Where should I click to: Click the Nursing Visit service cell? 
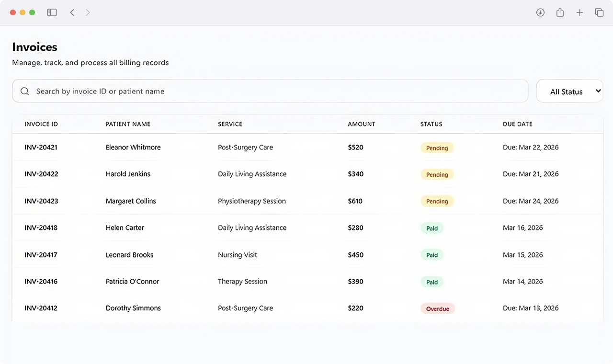point(238,255)
